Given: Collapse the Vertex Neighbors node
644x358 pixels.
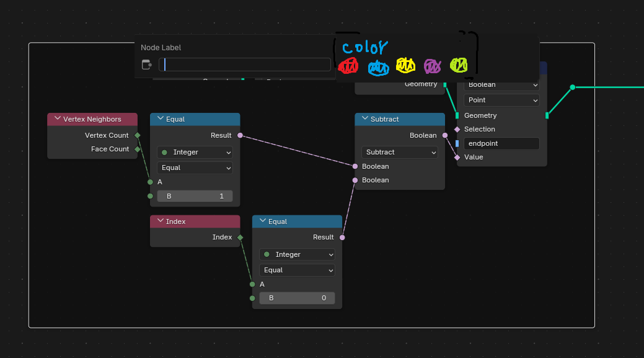Looking at the screenshot, I should click(58, 119).
